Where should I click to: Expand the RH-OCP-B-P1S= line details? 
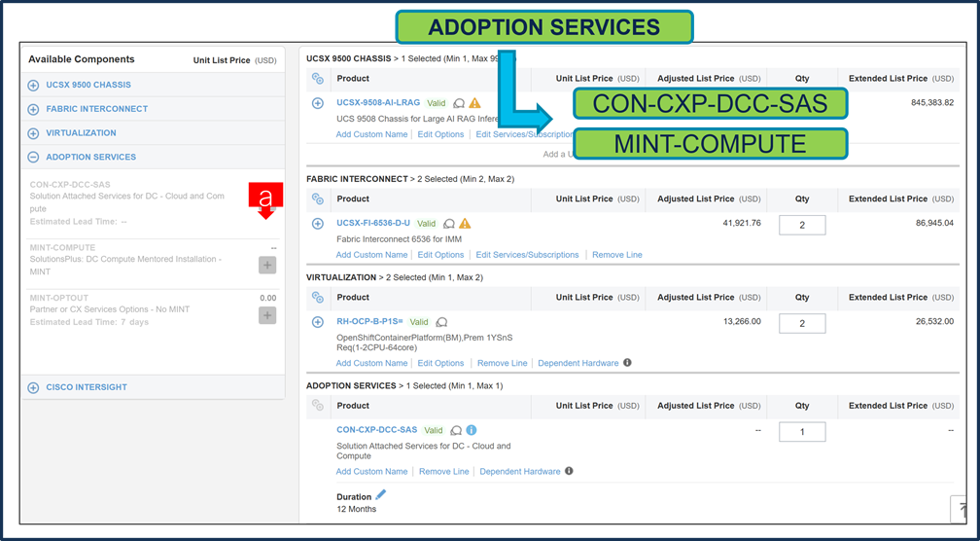click(x=318, y=322)
